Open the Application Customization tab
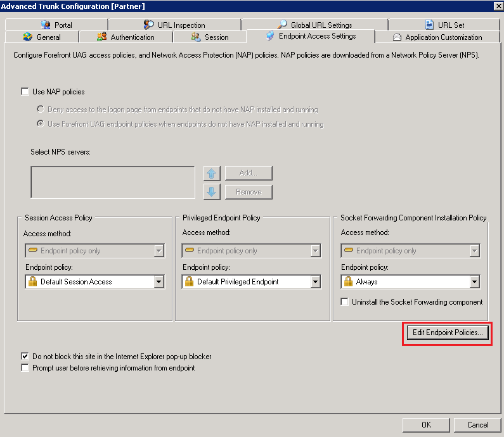 (437, 37)
